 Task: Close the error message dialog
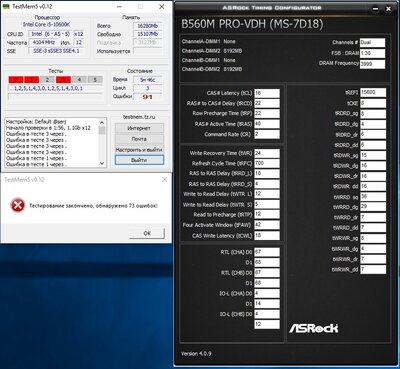(164, 180)
